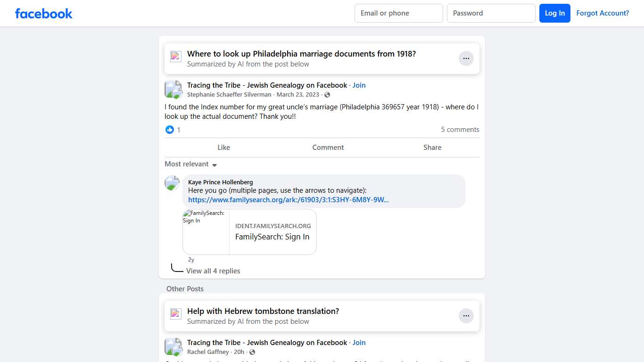Click the blue Like reaction icon
The height and width of the screenshot is (362, 644).
pos(170,130)
